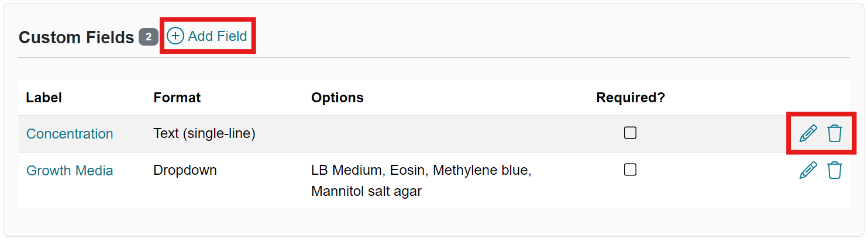Edit the Concentration field with the pencil icon
The height and width of the screenshot is (242, 868).
pyautogui.click(x=808, y=134)
